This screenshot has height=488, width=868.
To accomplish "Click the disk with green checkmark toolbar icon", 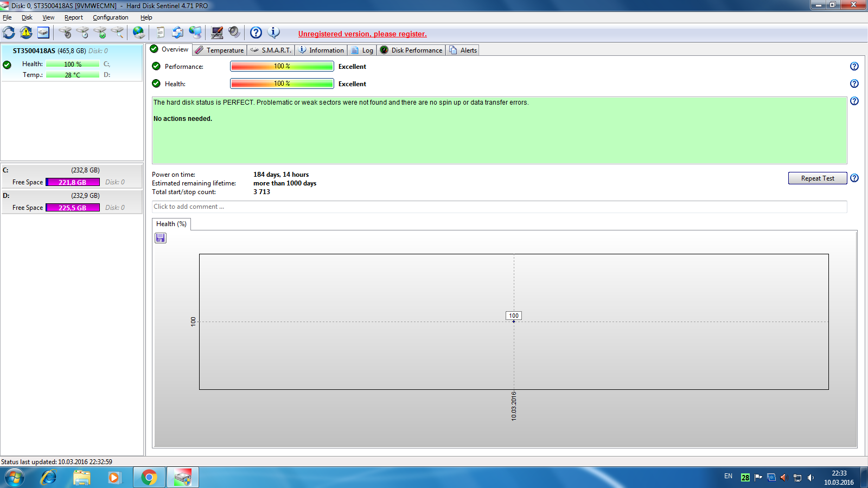I will pos(100,33).
